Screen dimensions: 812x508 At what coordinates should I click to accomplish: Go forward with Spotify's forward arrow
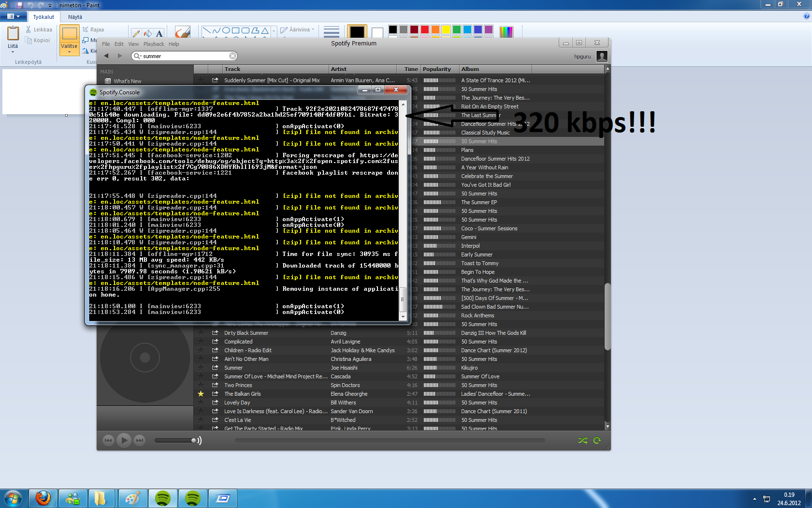[120, 56]
